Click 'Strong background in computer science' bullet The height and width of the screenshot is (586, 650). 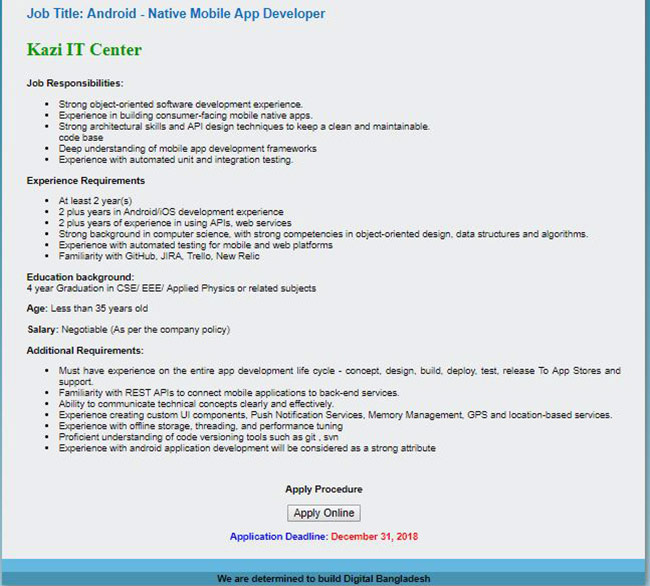323,234
